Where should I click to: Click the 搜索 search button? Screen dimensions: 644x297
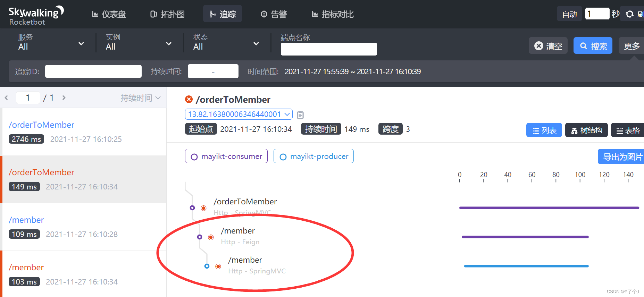point(593,46)
